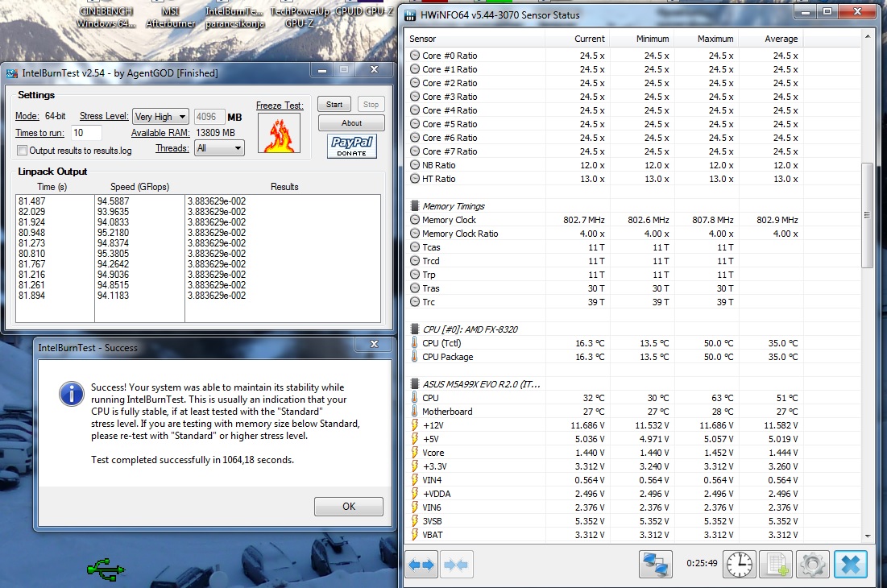The height and width of the screenshot is (588, 887).
Task: Click the Mode label in Settings
Action: pyautogui.click(x=27, y=116)
